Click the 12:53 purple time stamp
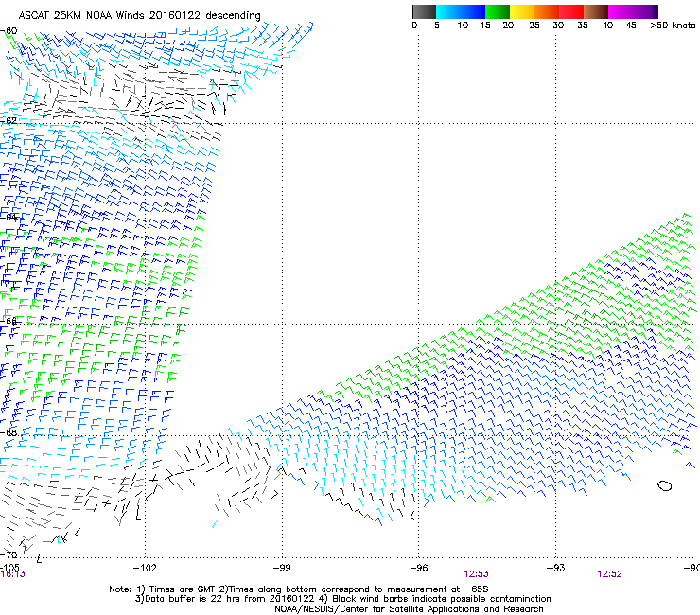700x615 pixels. [476, 574]
